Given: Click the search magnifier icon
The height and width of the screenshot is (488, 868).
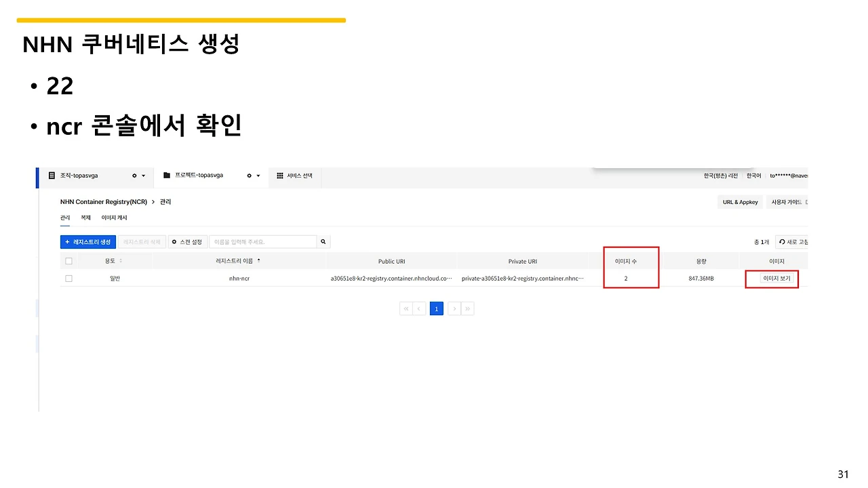Looking at the screenshot, I should 323,241.
